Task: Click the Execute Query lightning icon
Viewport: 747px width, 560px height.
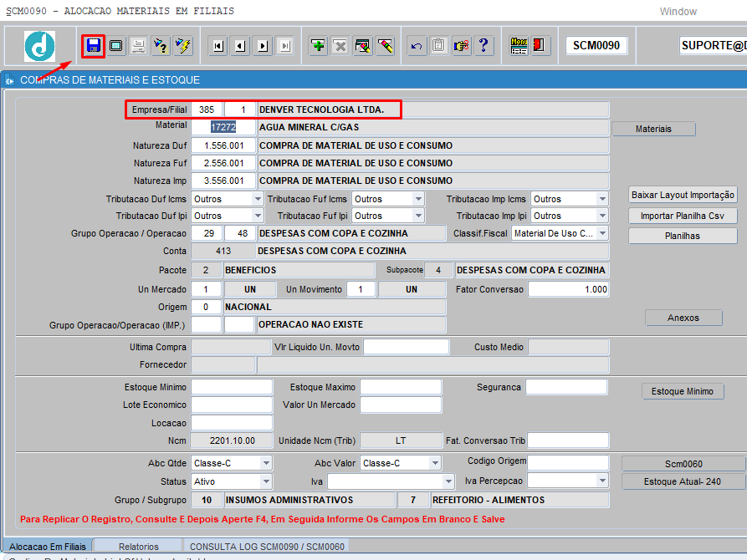Action: (183, 46)
